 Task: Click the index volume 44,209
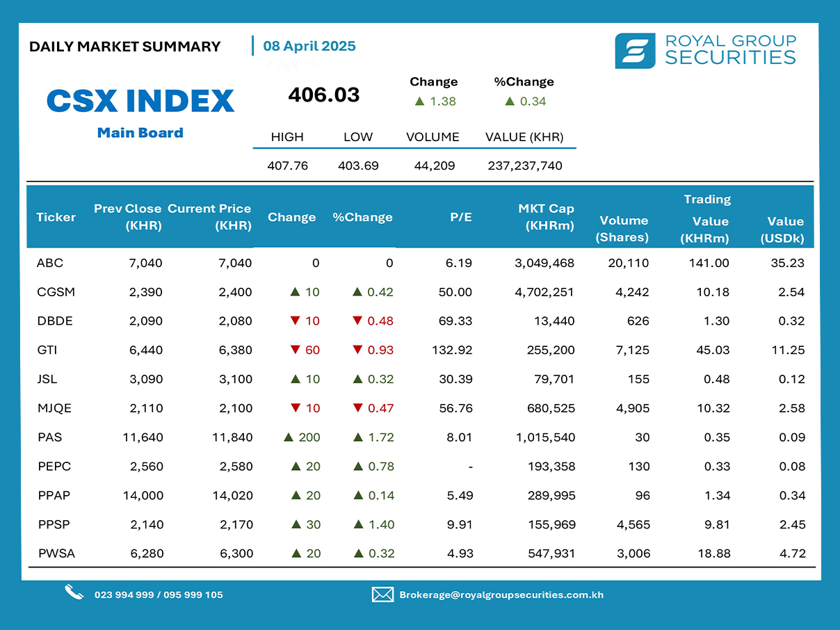click(x=433, y=166)
